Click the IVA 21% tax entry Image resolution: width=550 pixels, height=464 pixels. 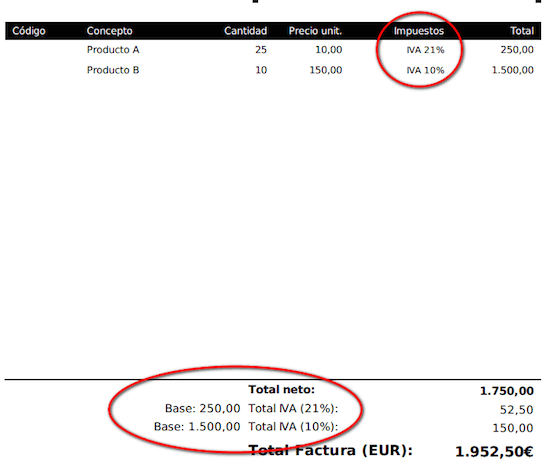(425, 50)
